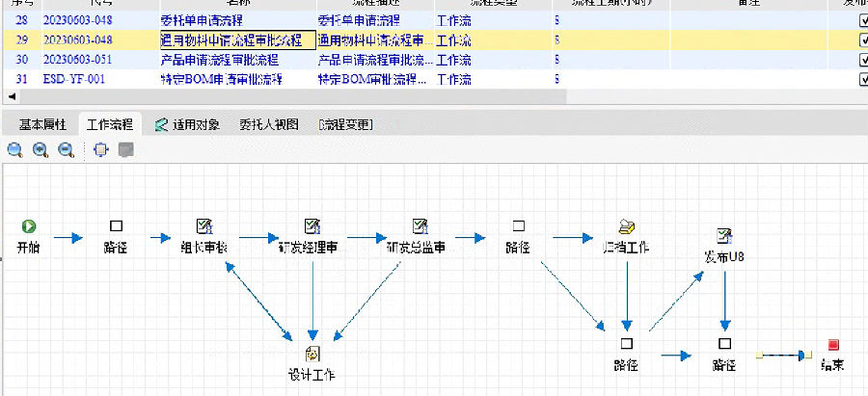Click row number 29
868x396 pixels.
(x=21, y=40)
